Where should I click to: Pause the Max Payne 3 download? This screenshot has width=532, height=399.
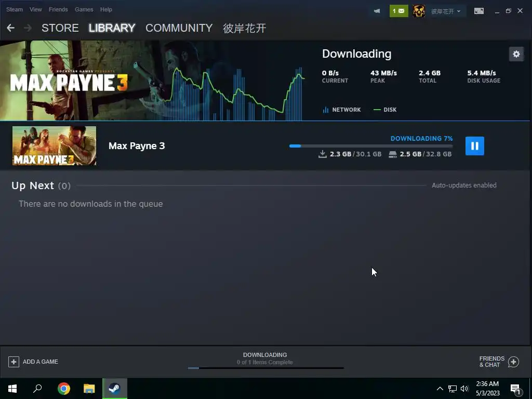(475, 146)
